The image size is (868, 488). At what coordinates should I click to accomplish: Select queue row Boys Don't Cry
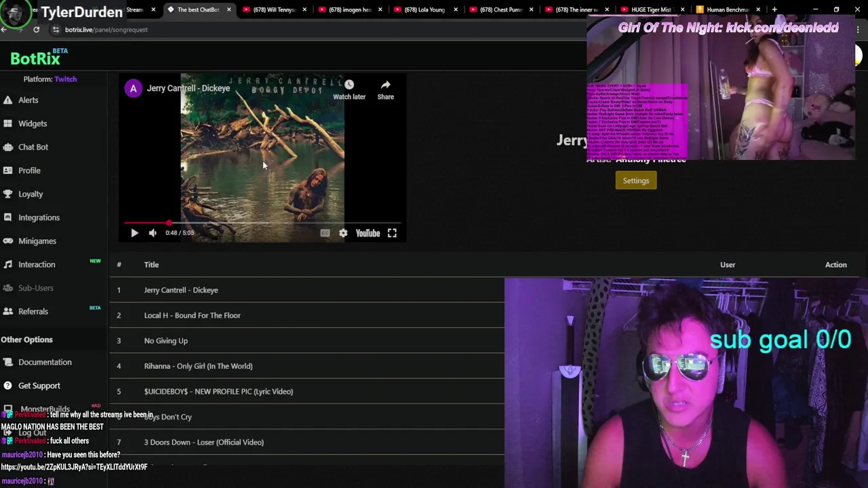[307, 417]
